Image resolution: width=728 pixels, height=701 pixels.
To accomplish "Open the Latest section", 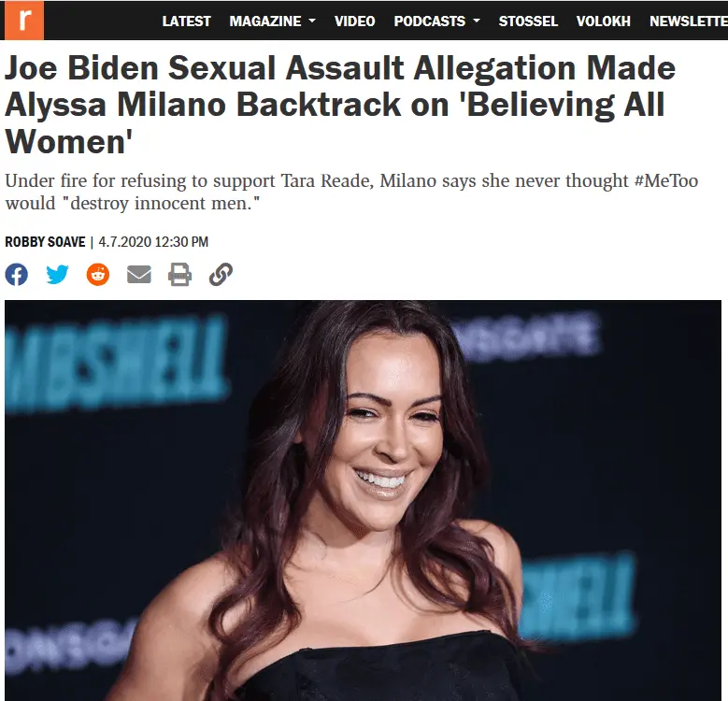I will click(x=186, y=21).
